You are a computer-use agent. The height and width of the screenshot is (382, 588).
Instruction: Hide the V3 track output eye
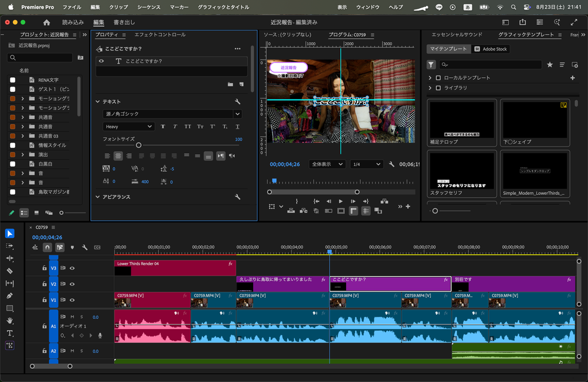click(x=72, y=268)
